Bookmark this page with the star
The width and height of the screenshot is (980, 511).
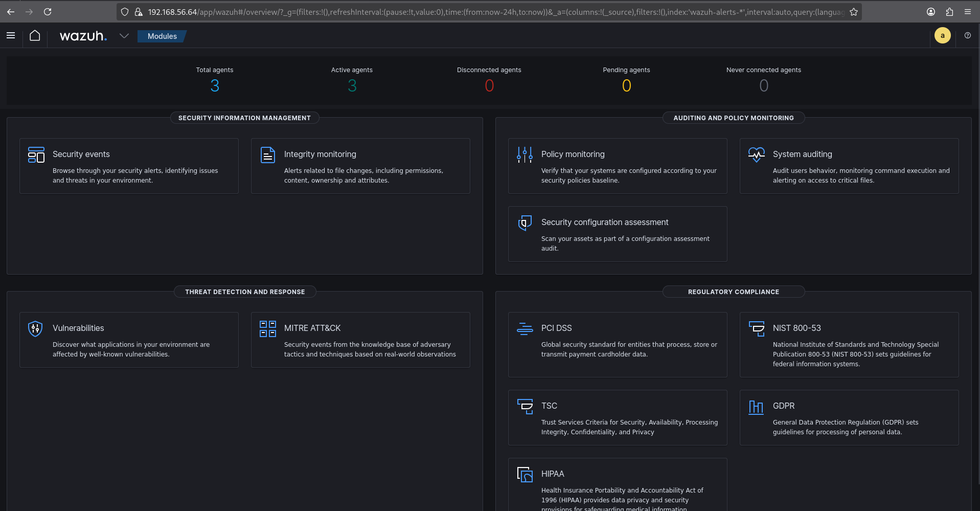click(x=854, y=12)
